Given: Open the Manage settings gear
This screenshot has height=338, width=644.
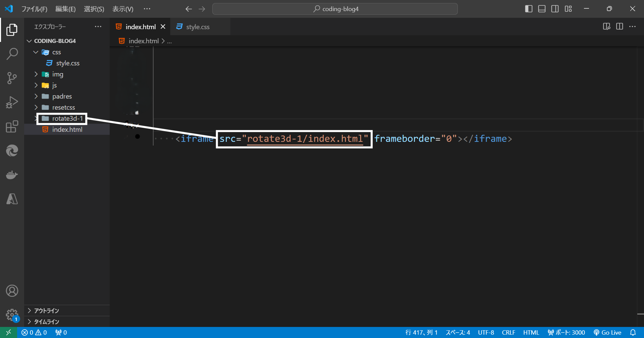Looking at the screenshot, I should (x=12, y=315).
